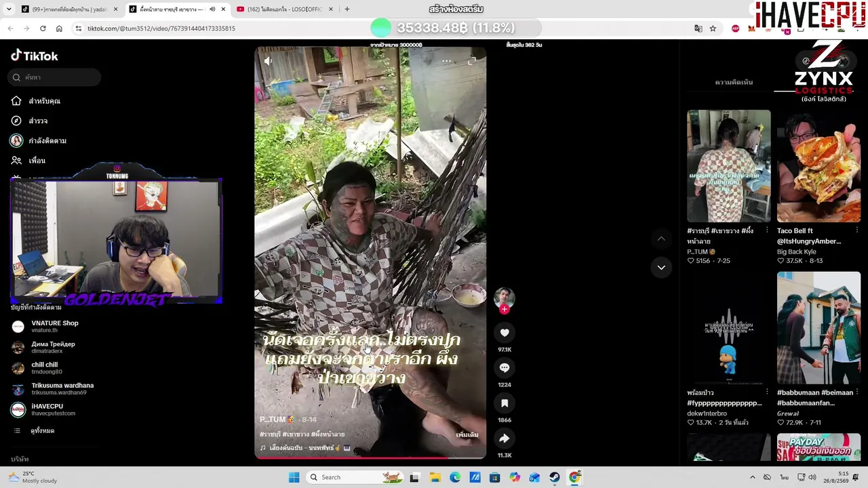Open the checkered shirt recommended video thumbnail
Image resolution: width=868 pixels, height=488 pixels.
coord(729,166)
